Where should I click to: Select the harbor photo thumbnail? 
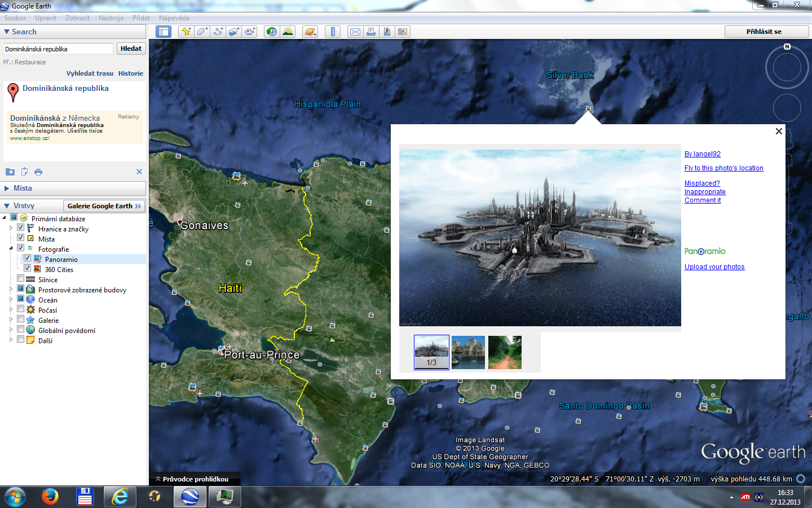click(x=468, y=353)
